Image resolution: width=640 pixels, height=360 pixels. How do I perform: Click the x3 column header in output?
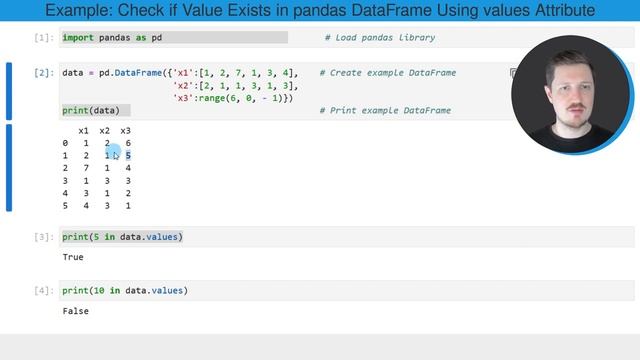pyautogui.click(x=125, y=131)
